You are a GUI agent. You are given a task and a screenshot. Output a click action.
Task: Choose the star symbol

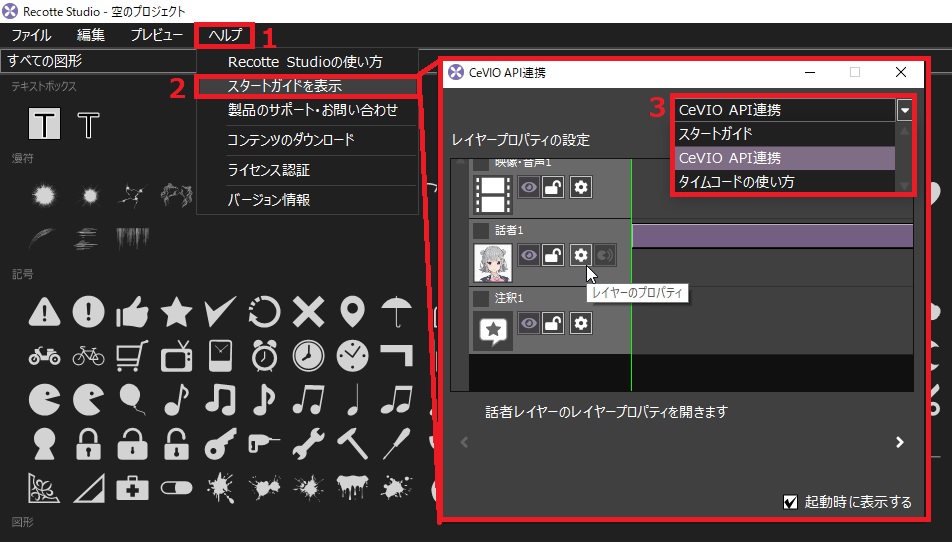point(176,312)
